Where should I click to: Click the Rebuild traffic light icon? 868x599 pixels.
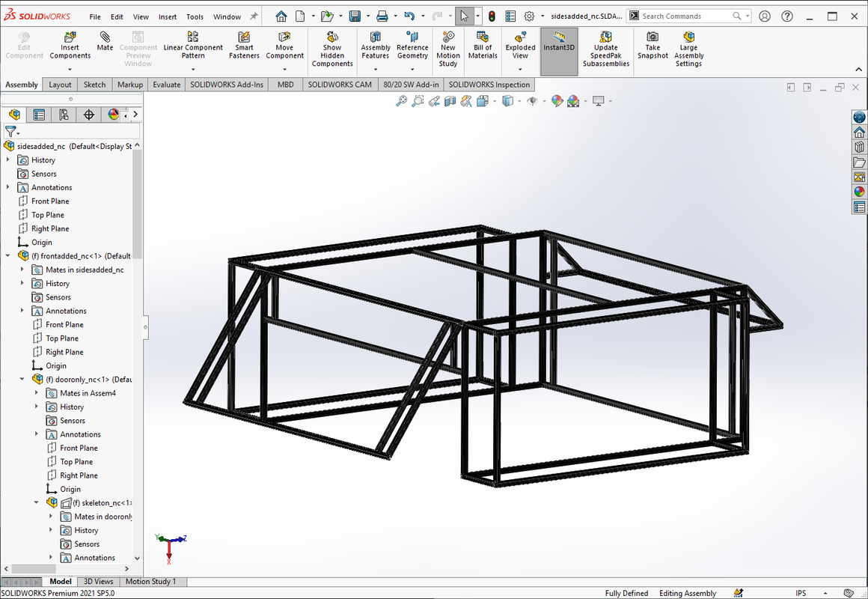coord(492,16)
